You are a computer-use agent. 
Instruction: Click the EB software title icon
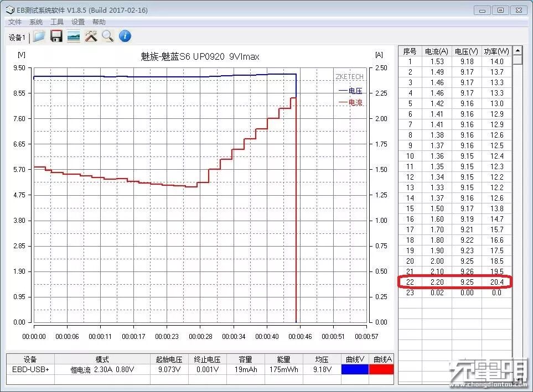click(x=10, y=10)
